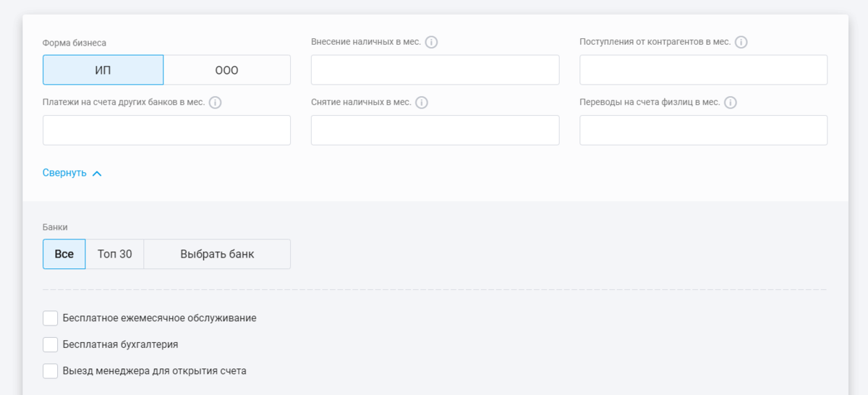Collapse the form with Свернуть

point(65,173)
